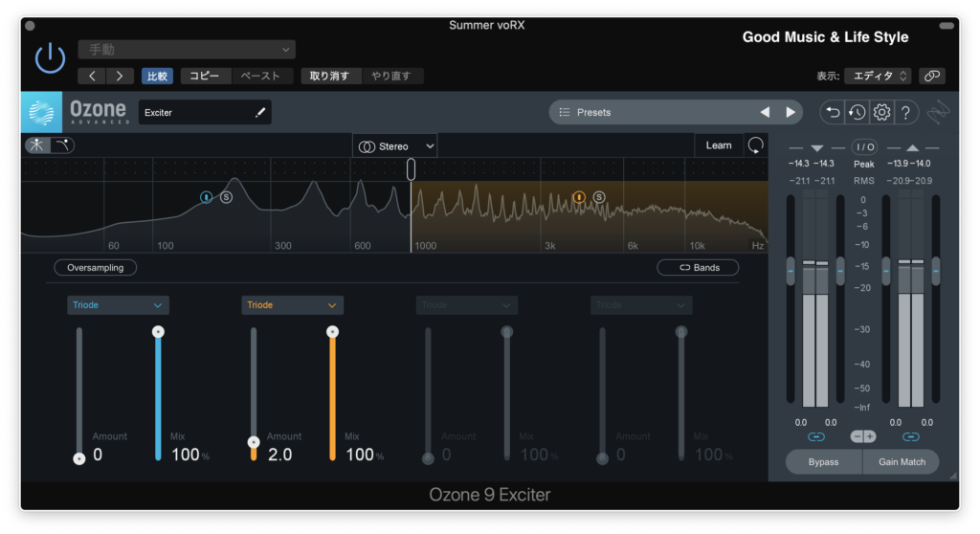This screenshot has height=534, width=980.
Task: Click the Bypass button
Action: click(824, 462)
